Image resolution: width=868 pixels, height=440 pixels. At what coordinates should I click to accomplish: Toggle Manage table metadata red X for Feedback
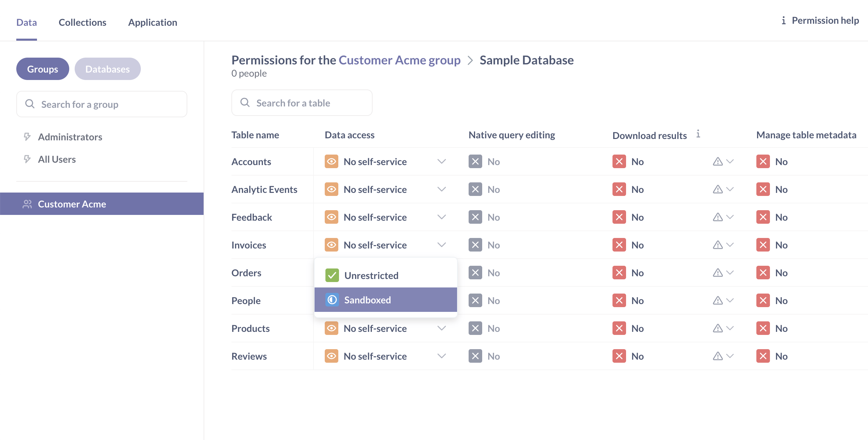coord(763,217)
